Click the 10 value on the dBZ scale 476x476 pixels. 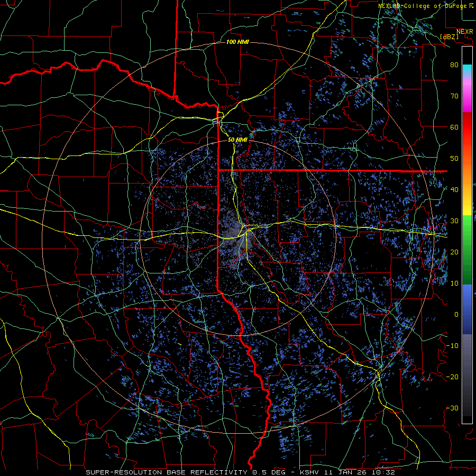pyautogui.click(x=454, y=283)
